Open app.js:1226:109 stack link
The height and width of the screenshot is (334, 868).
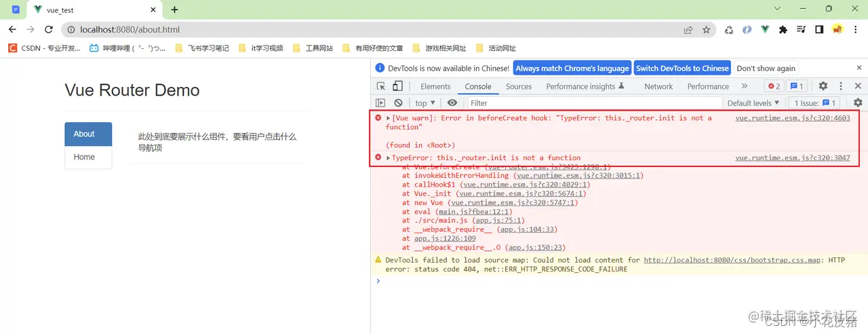click(445, 238)
